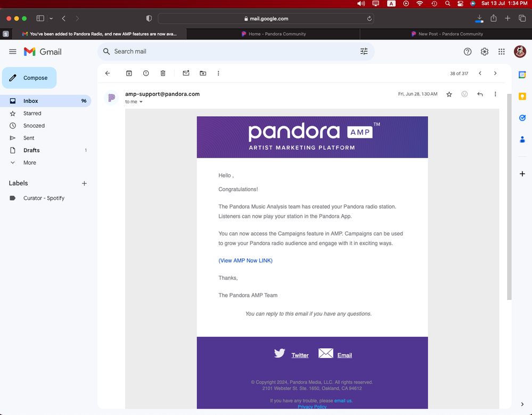532x415 pixels.
Task: Delete the email with the trash icon
Action: (x=163, y=73)
